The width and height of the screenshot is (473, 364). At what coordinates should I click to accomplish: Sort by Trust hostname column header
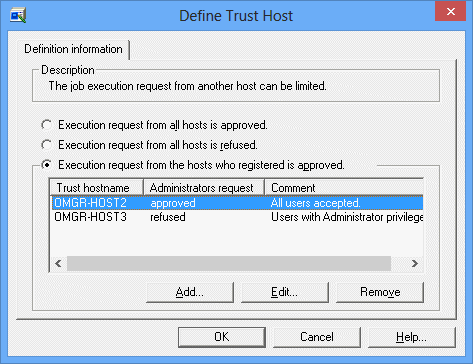pos(97,188)
